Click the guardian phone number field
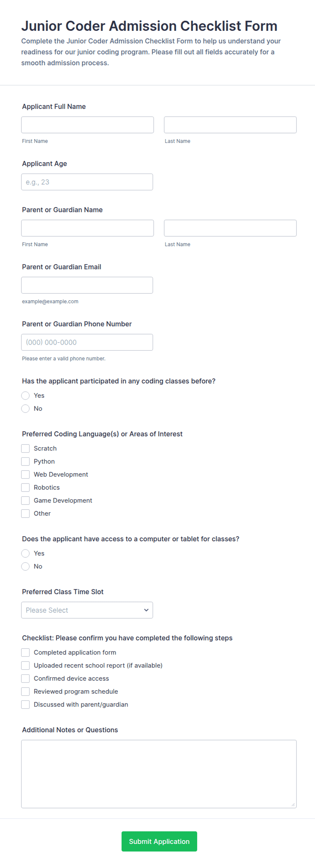Screen dimensions: 315x868 coord(87,342)
